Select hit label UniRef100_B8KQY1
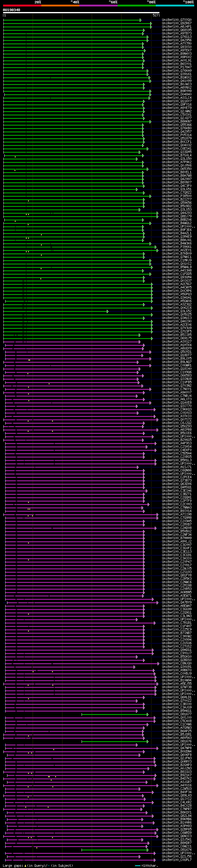The width and height of the screenshot is (197, 868). point(177,812)
